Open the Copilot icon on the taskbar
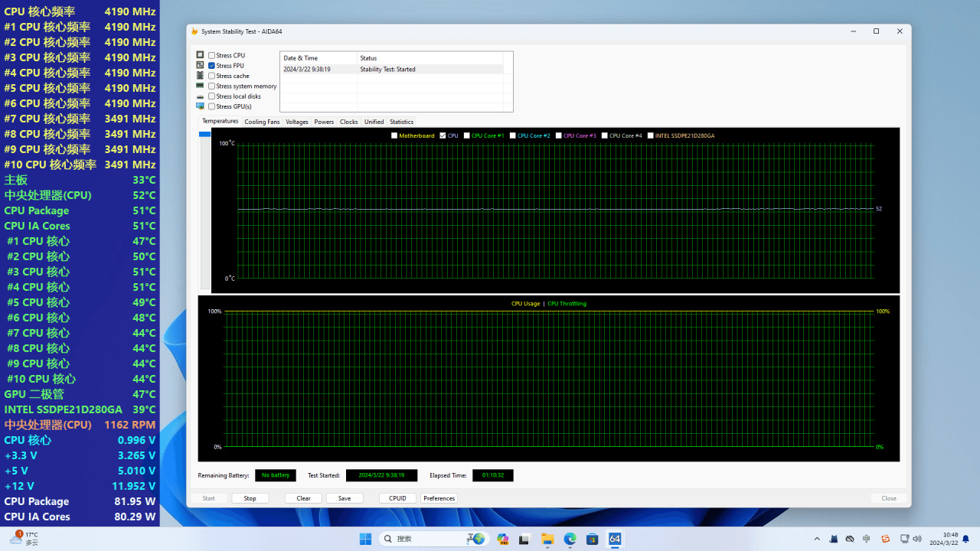The height and width of the screenshot is (551, 980). point(503,539)
